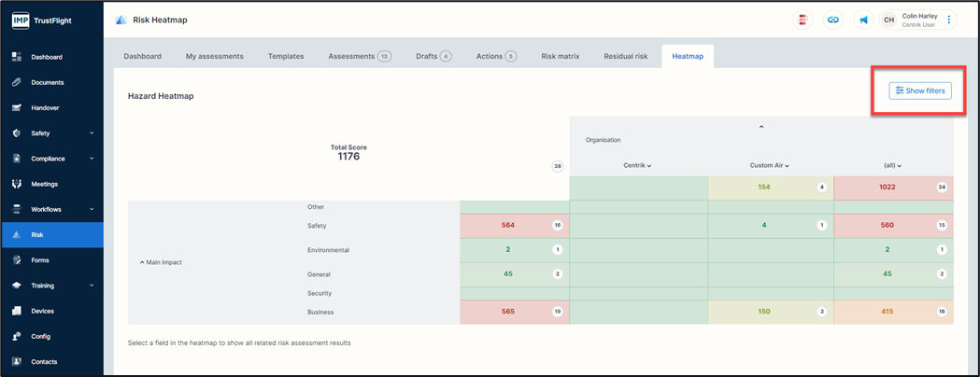Click the blue megaphone announcements icon

tap(863, 20)
